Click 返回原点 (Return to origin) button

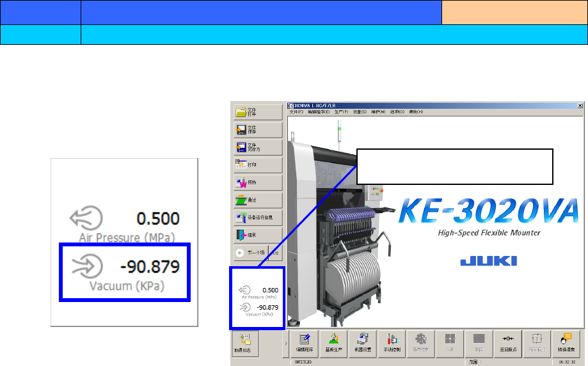508,344
